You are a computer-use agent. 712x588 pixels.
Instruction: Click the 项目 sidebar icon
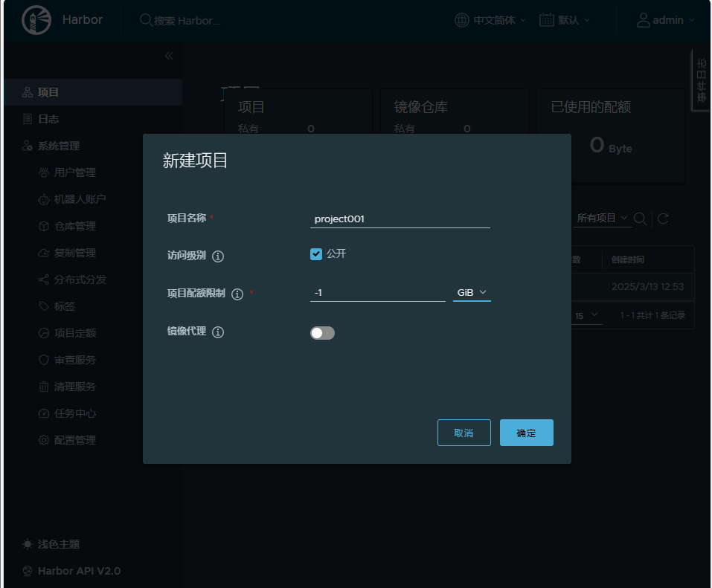click(28, 93)
